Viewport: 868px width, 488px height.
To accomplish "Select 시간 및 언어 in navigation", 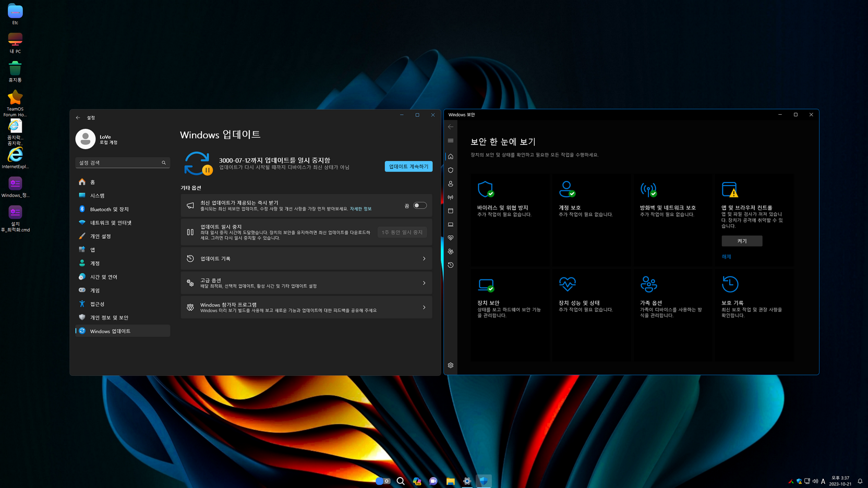I will click(123, 277).
